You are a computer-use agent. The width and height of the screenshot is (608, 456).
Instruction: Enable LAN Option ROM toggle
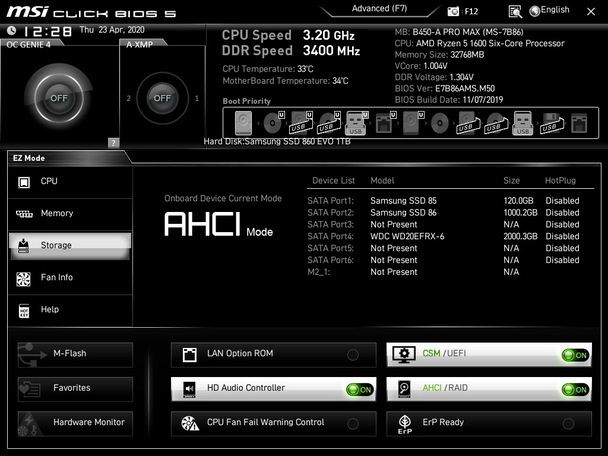pyautogui.click(x=353, y=355)
